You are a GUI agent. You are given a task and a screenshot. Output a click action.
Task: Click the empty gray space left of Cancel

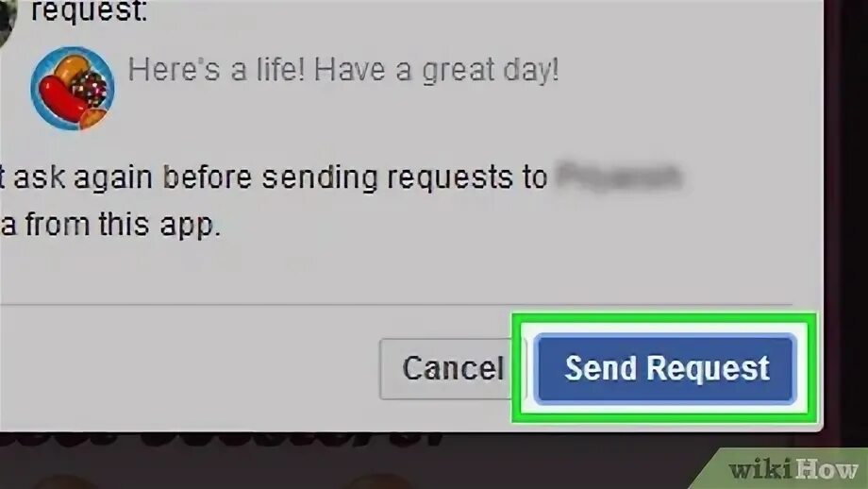[188, 369]
